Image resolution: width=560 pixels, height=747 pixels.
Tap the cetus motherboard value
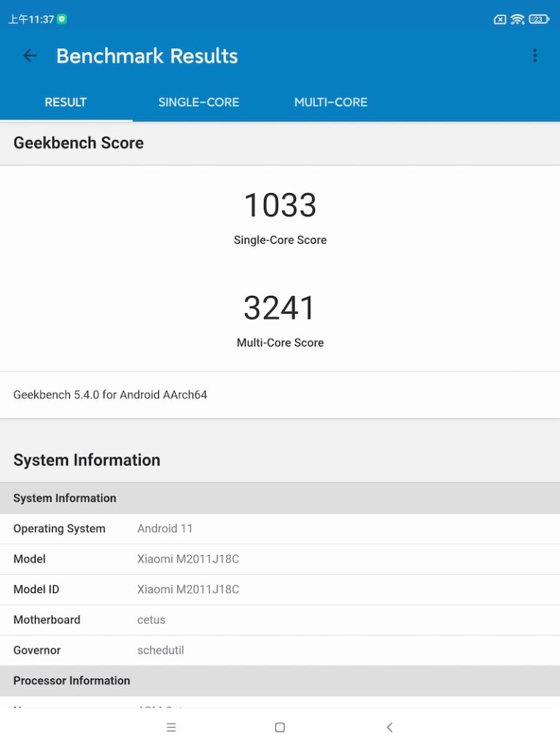click(x=152, y=620)
